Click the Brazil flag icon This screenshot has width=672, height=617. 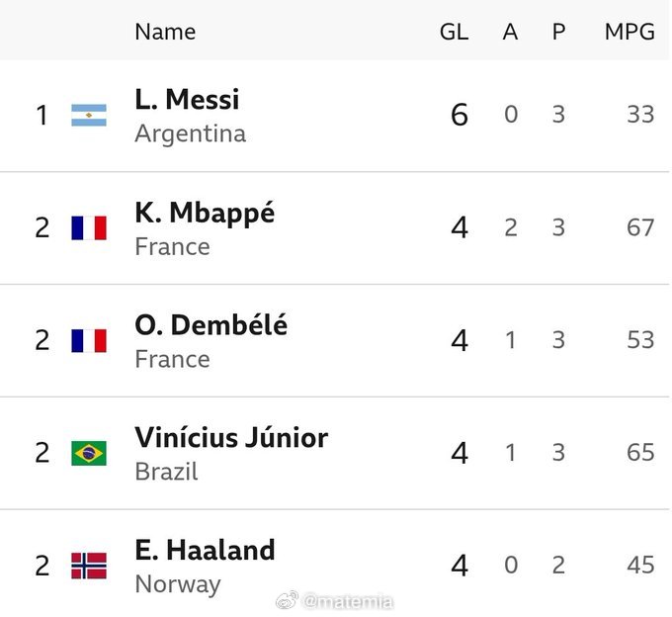(89, 453)
